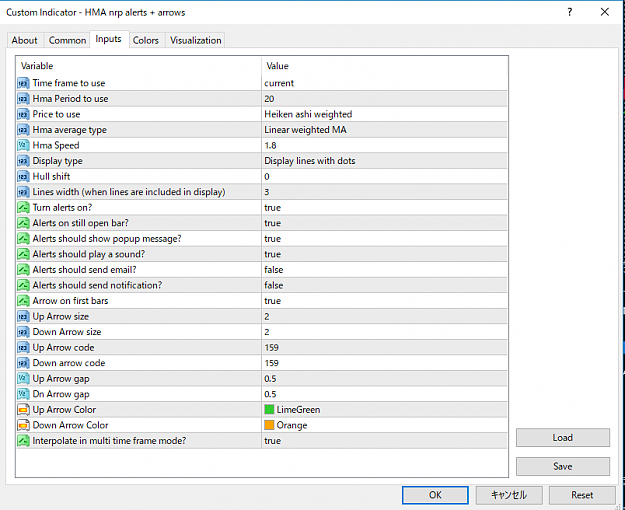Click the OK button
Screen dimensions: 625x510
[x=435, y=495]
